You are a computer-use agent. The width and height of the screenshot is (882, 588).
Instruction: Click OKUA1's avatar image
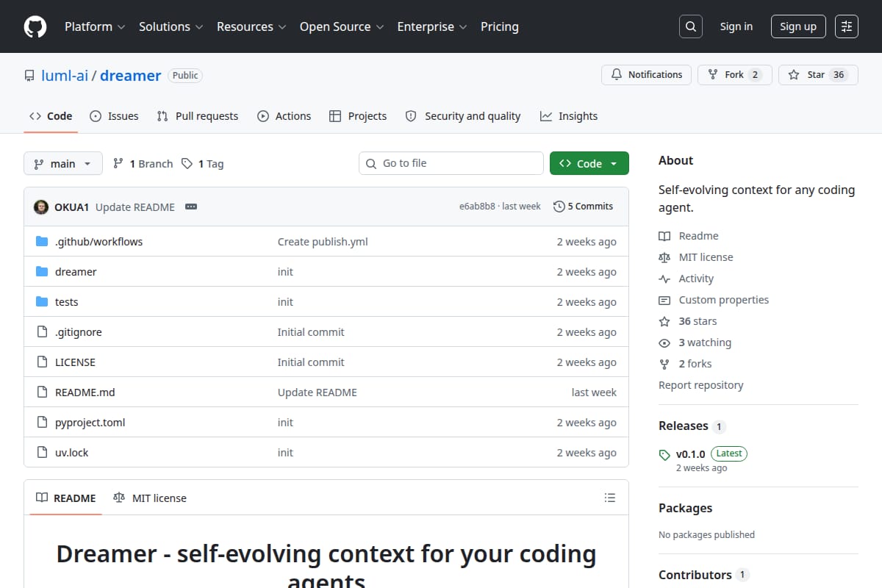41,207
